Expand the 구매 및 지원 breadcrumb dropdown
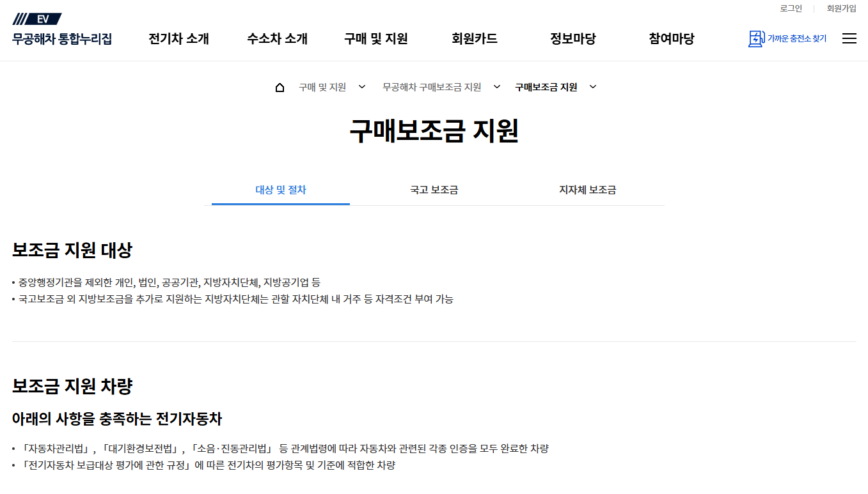The height and width of the screenshot is (494, 868). (362, 87)
